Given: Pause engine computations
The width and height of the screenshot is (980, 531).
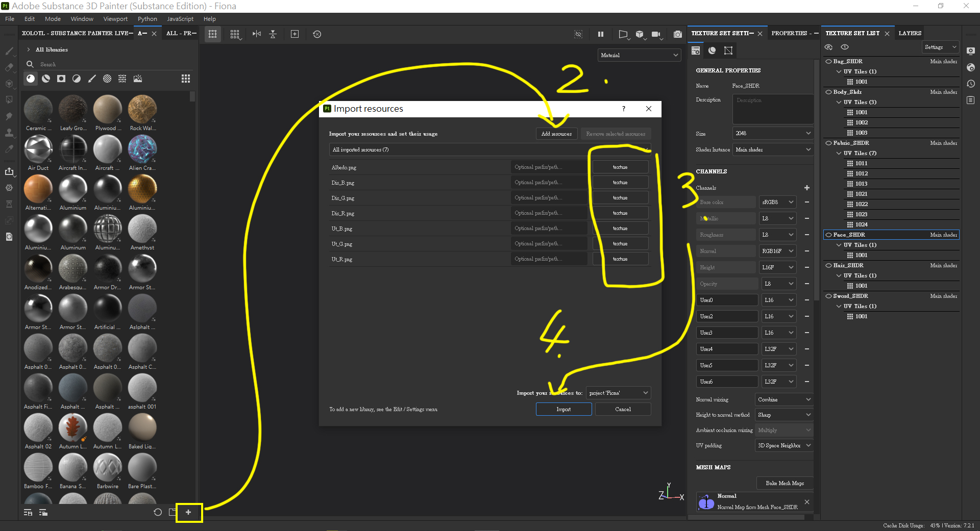Looking at the screenshot, I should click(x=600, y=34).
